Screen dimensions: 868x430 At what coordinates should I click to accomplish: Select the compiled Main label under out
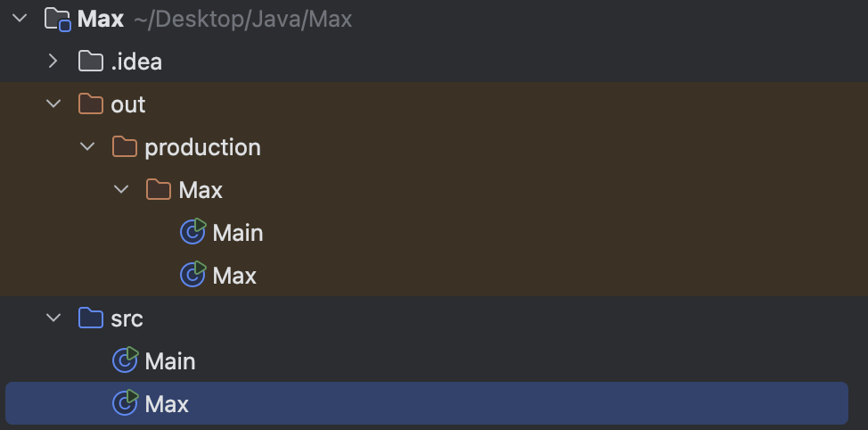[x=238, y=233]
